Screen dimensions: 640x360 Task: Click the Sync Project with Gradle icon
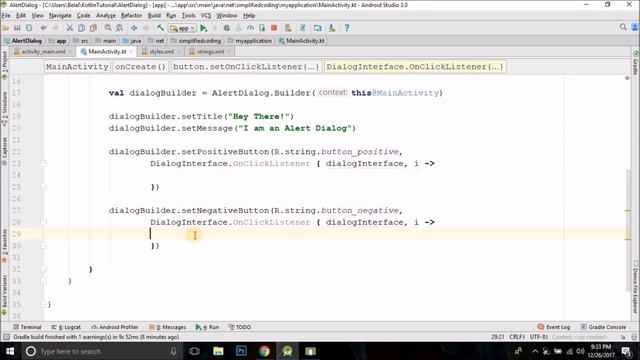(x=303, y=28)
